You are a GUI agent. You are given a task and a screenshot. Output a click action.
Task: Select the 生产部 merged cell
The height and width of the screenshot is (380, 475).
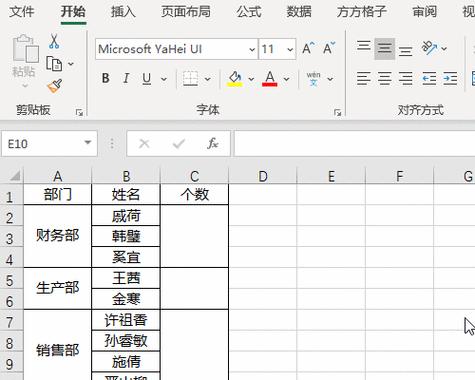57,288
